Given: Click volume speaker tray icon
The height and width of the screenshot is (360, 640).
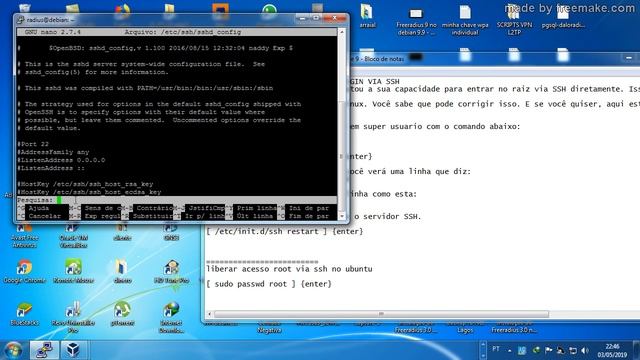Looking at the screenshot, I should (x=585, y=350).
